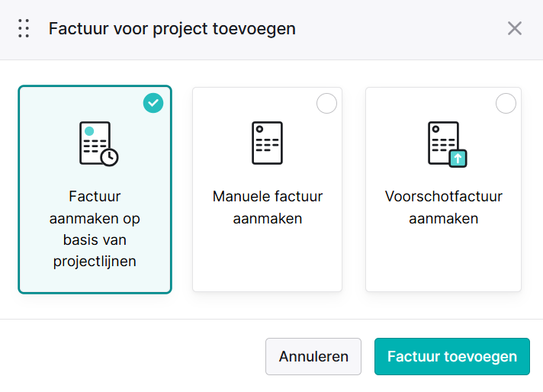Confirm with the Factuur toevoegen button
The image size is (543, 392).
pyautogui.click(x=452, y=356)
